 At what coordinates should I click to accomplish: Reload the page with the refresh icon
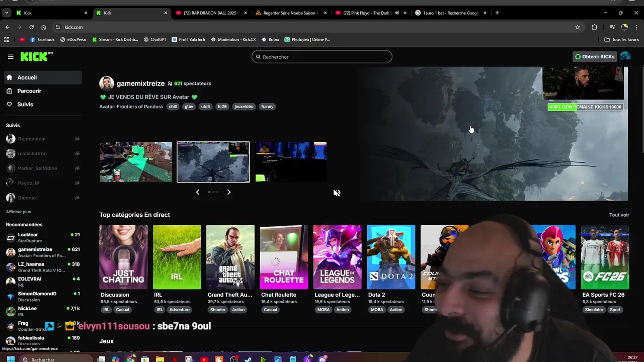(x=31, y=27)
